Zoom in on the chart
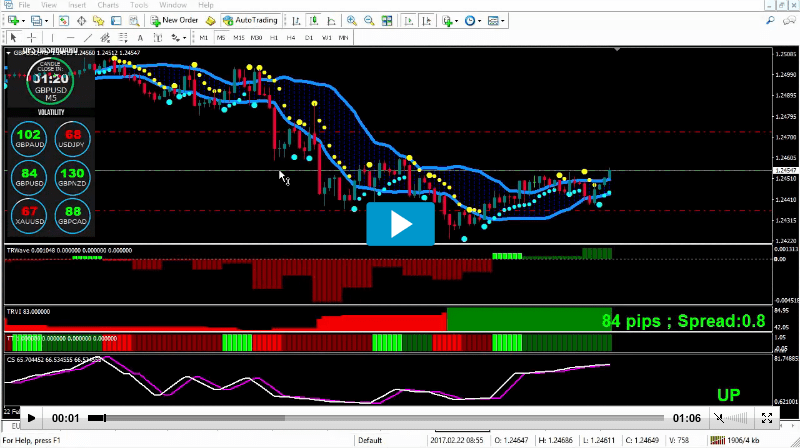Screen dimensions: 800x448 pos(352,20)
